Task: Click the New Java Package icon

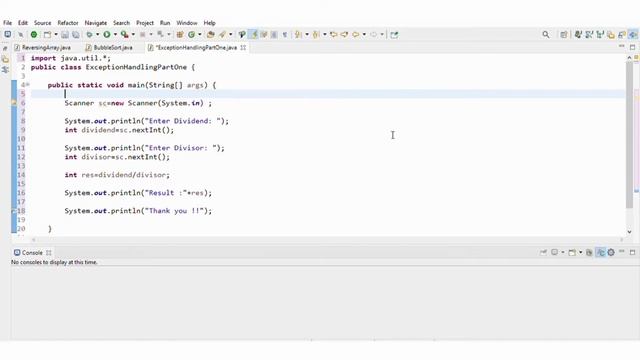Action: tap(180, 35)
